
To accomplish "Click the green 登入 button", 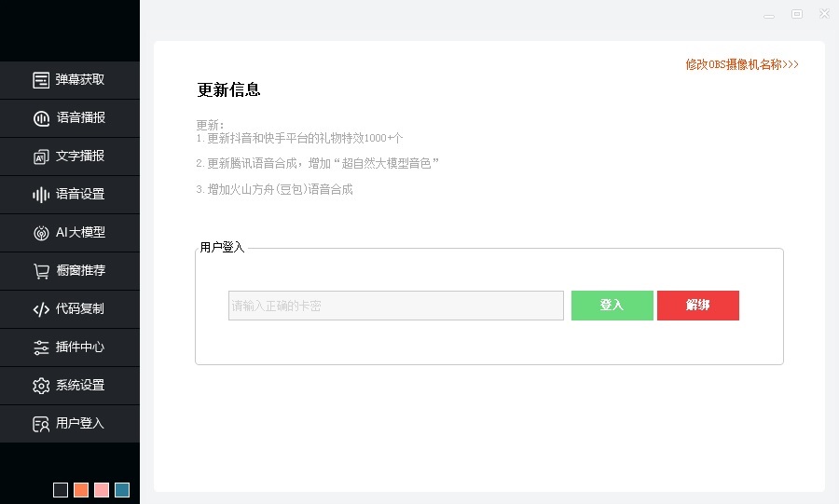I will 612,306.
